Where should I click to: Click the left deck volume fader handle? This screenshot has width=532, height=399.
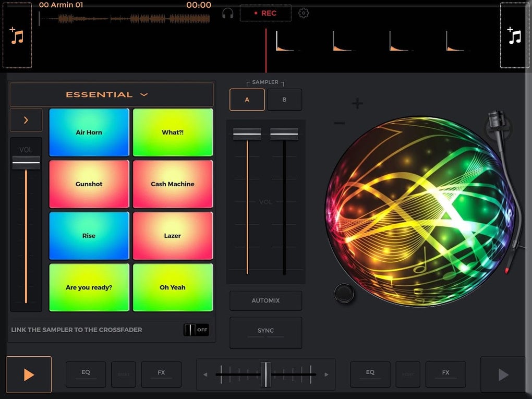click(247, 134)
